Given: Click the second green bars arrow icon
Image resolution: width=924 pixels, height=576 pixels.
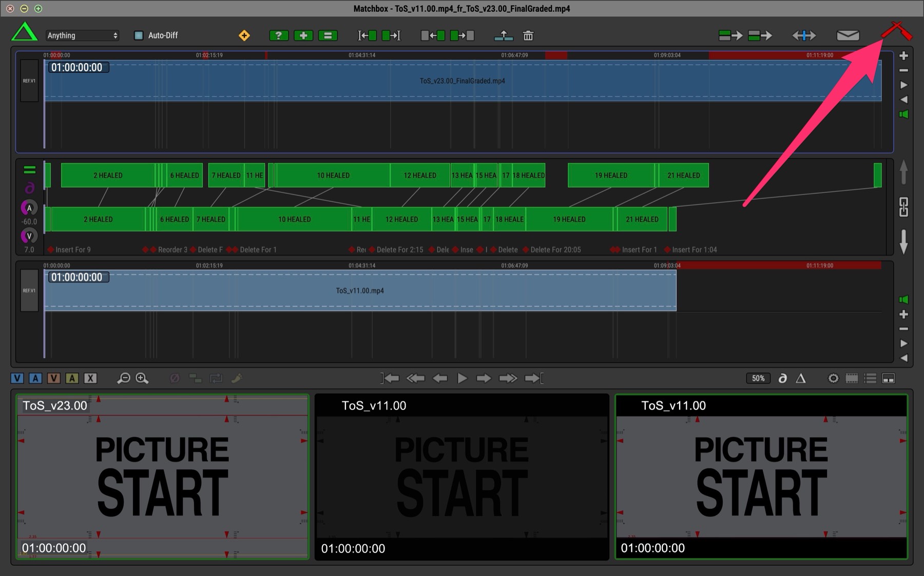Looking at the screenshot, I should [x=760, y=35].
